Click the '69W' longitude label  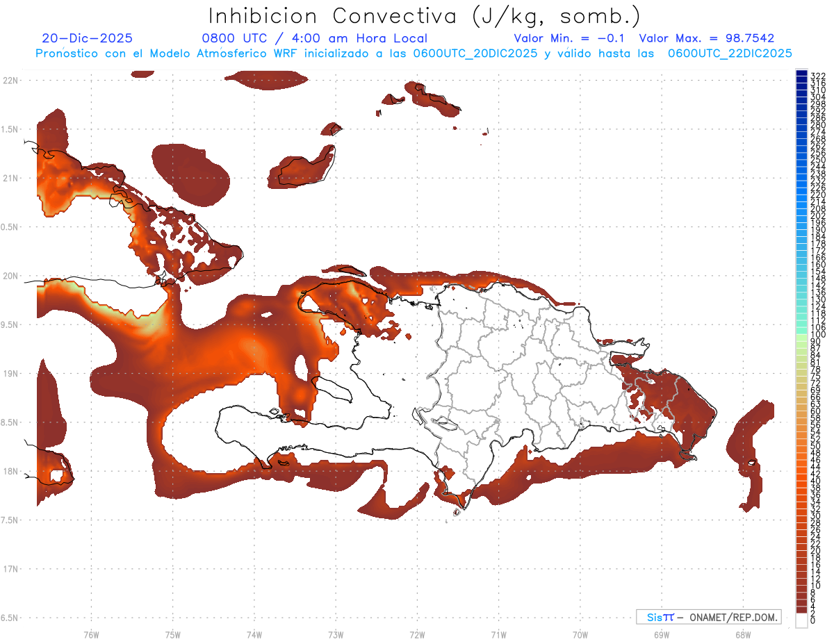(661, 634)
